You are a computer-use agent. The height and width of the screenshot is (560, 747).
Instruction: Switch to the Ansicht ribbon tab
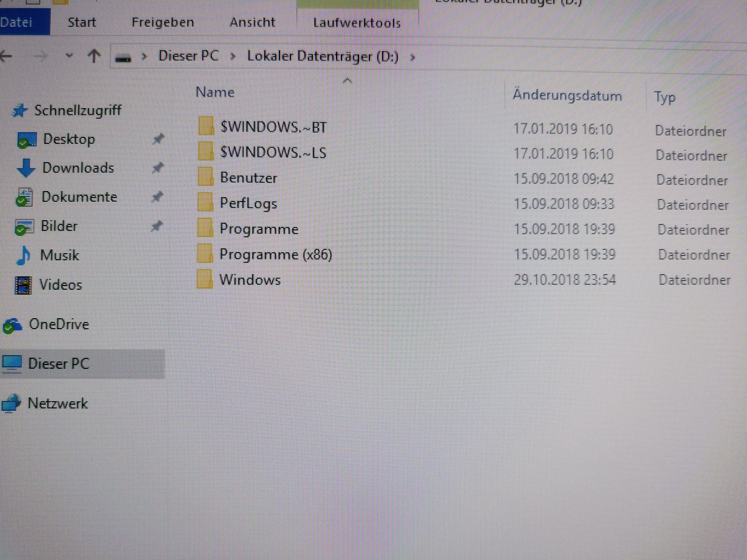tap(252, 23)
